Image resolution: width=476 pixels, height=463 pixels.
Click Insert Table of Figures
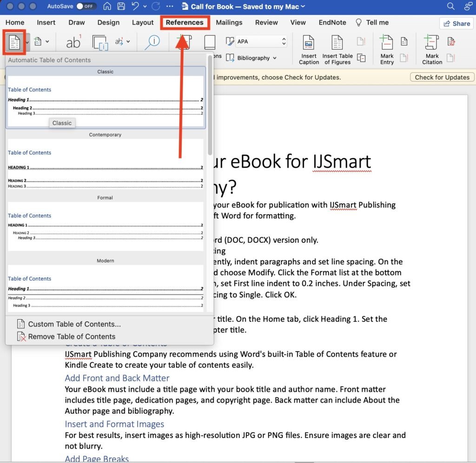(337, 49)
